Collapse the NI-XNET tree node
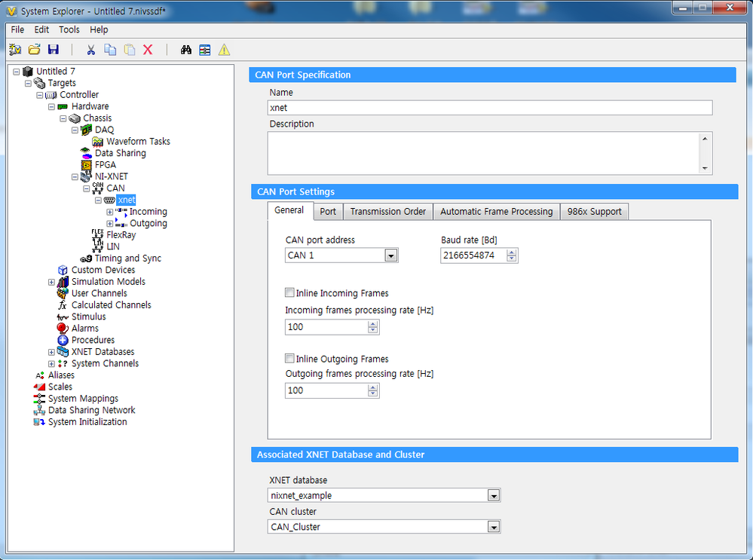Screen dimensions: 753x560 [75, 176]
